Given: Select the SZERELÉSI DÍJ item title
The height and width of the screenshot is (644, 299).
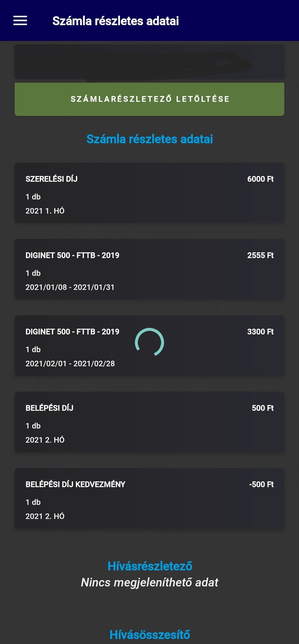Looking at the screenshot, I should (51, 179).
